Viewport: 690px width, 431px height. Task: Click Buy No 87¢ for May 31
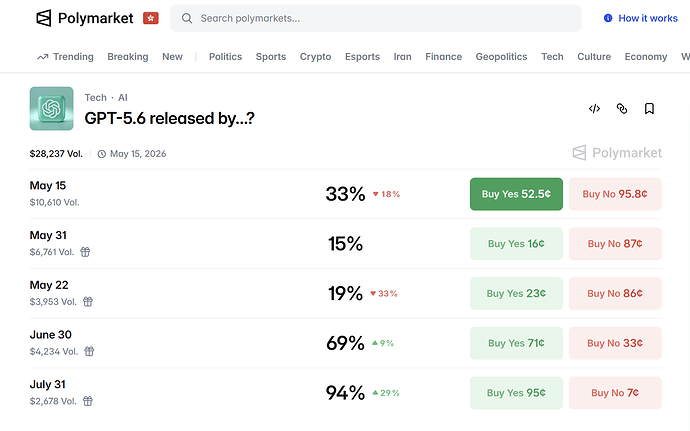tap(615, 244)
